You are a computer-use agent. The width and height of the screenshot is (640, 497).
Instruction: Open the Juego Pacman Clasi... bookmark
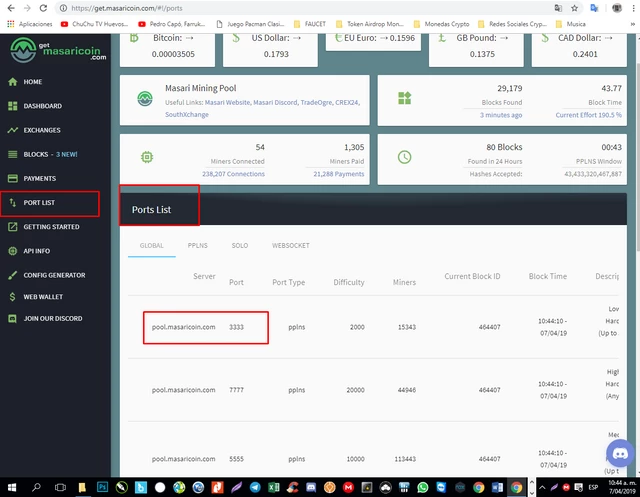[250, 24]
